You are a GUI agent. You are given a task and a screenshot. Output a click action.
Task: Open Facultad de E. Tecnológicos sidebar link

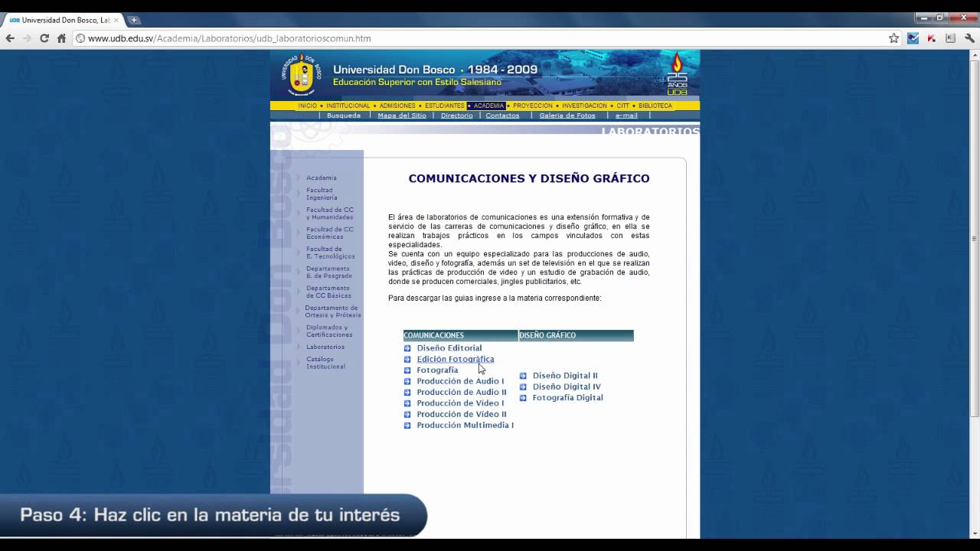(x=331, y=253)
